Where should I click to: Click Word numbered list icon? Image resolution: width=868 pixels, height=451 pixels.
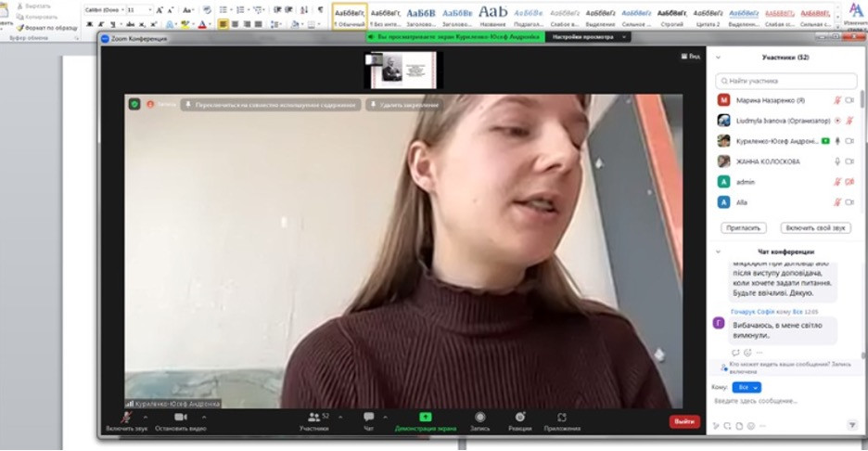click(x=240, y=9)
